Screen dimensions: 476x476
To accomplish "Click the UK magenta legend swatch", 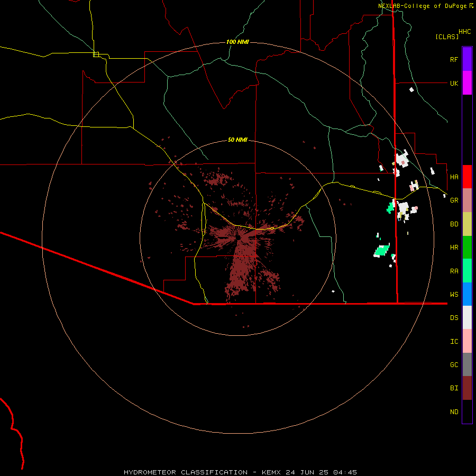I will click(467, 83).
